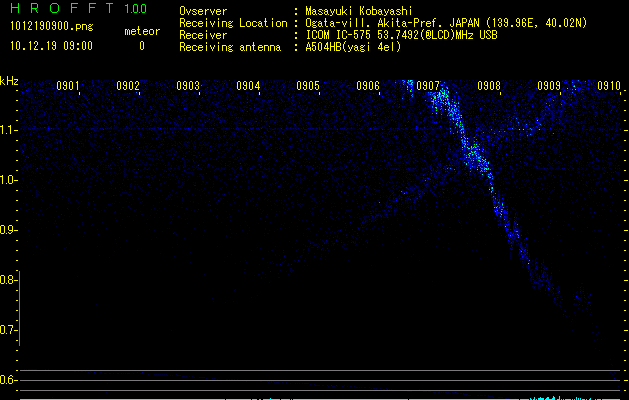Click the kHz axis unit label

[x=9, y=81]
